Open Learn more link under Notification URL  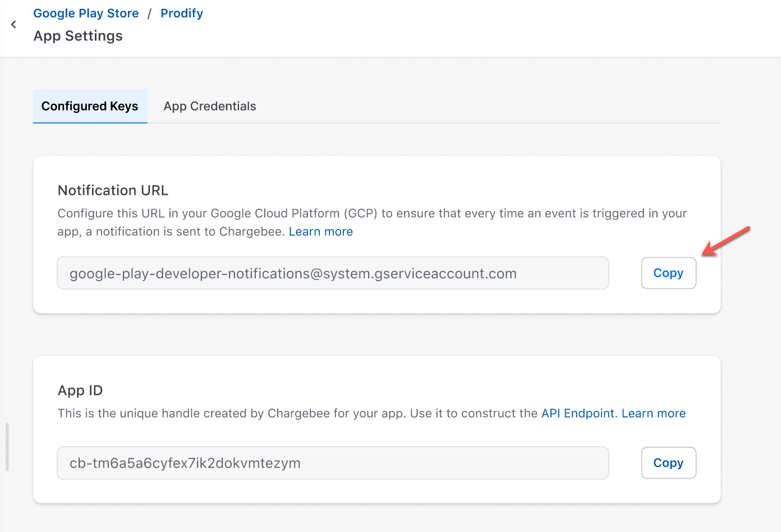[320, 232]
